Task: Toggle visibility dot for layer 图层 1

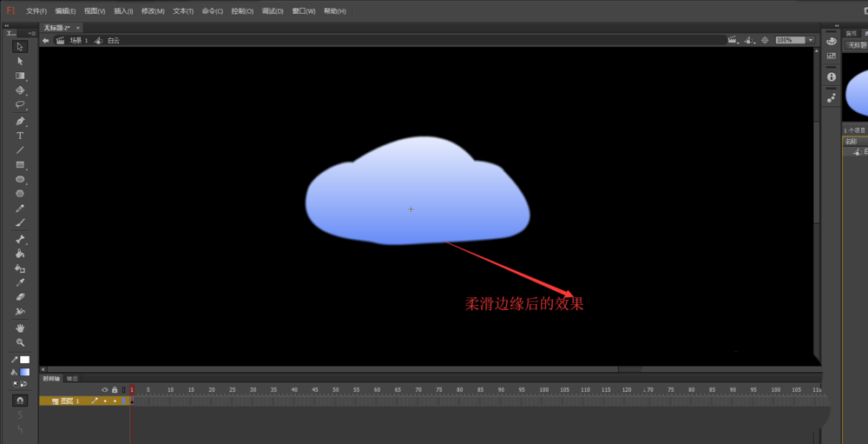Action: [x=105, y=401]
